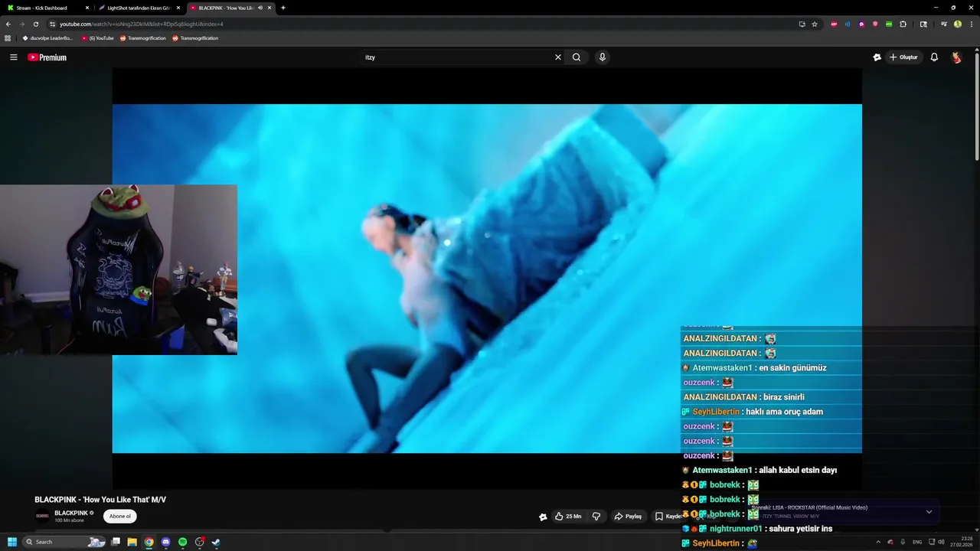
Task: Open the Windows Start menu
Action: click(x=12, y=542)
